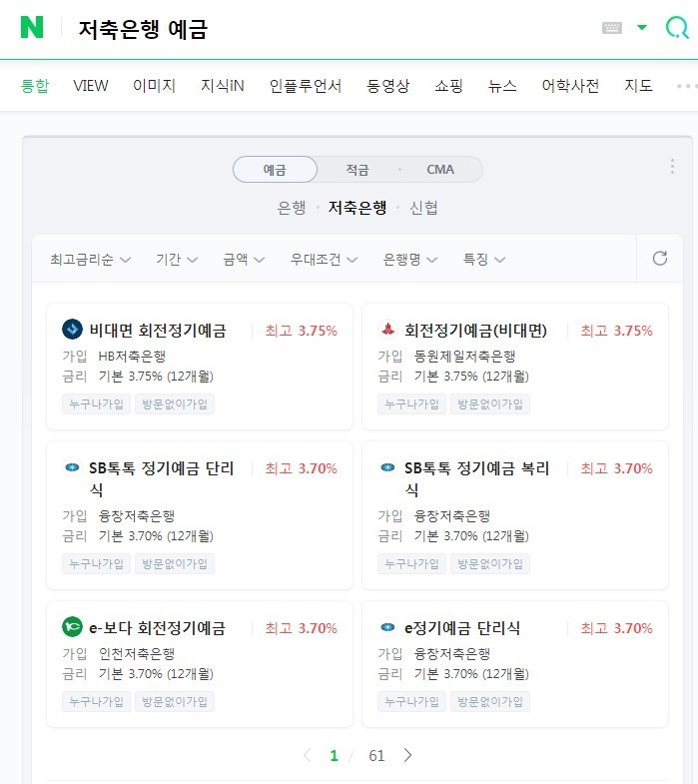Click the green search magnifier icon
698x784 pixels.
click(677, 28)
